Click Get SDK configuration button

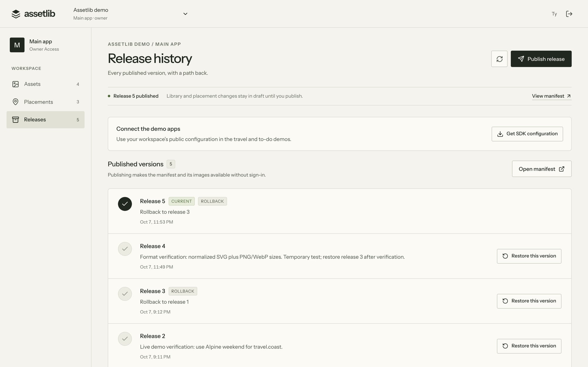pos(527,134)
